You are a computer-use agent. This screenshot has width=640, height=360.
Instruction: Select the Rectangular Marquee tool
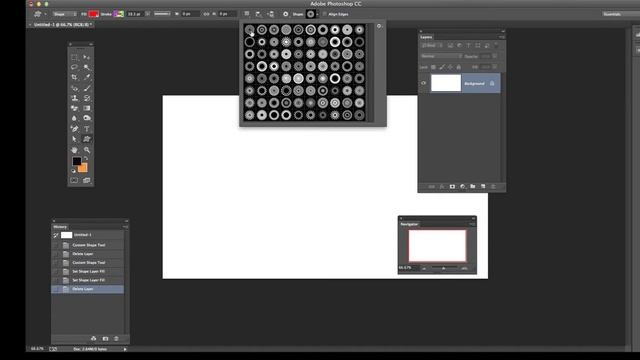coord(74,58)
